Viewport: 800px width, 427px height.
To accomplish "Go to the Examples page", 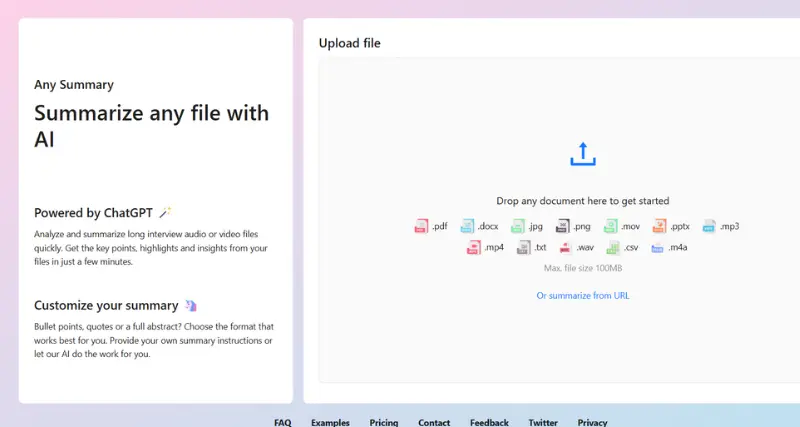I will [330, 422].
